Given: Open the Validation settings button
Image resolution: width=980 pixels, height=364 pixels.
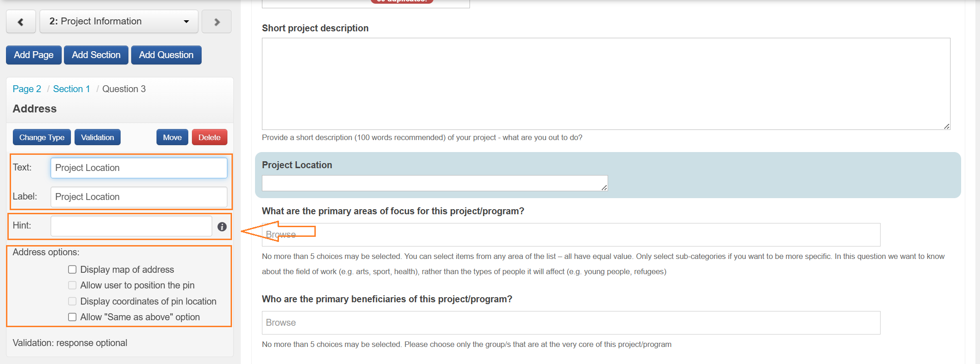Looking at the screenshot, I should (97, 137).
